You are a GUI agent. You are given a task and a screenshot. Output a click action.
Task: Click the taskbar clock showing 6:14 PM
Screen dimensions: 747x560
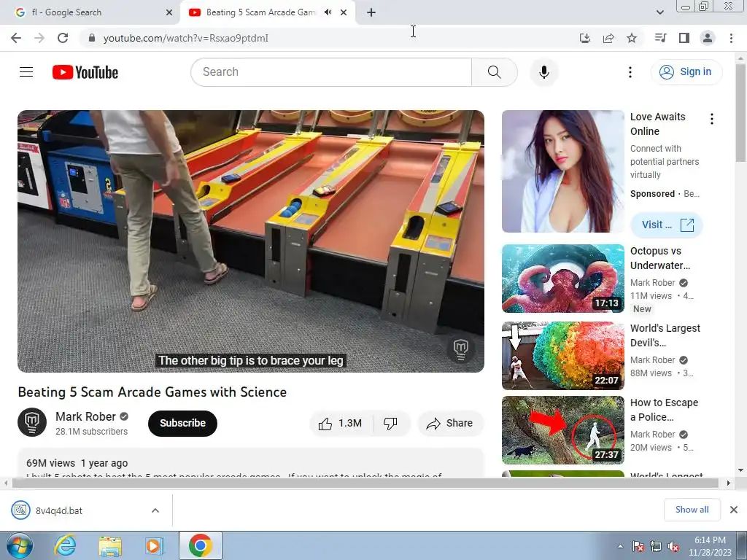pyautogui.click(x=710, y=546)
